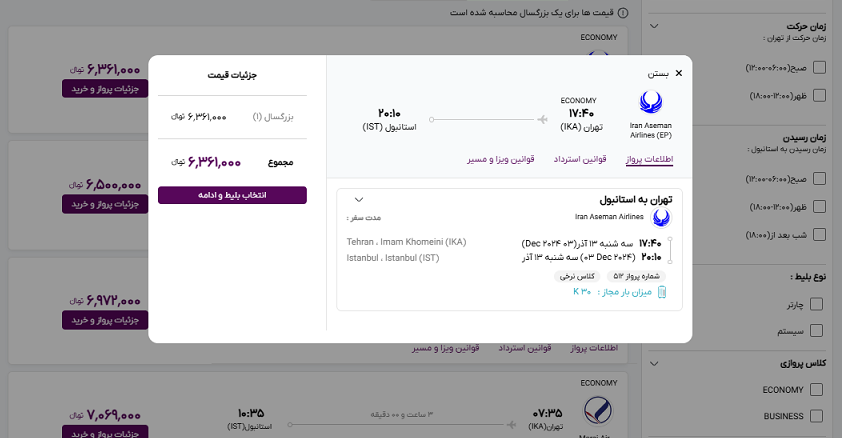
Task: Click the کلاس نرخی tag
Action: coord(577,276)
